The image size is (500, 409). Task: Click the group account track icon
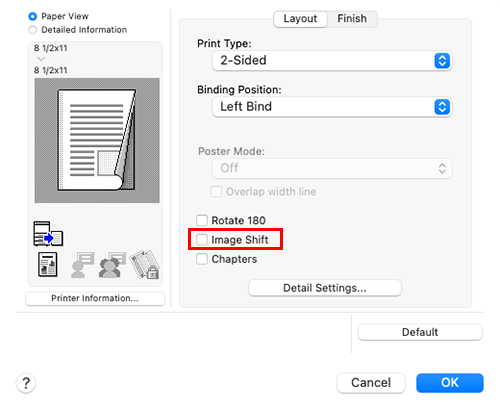click(x=112, y=265)
